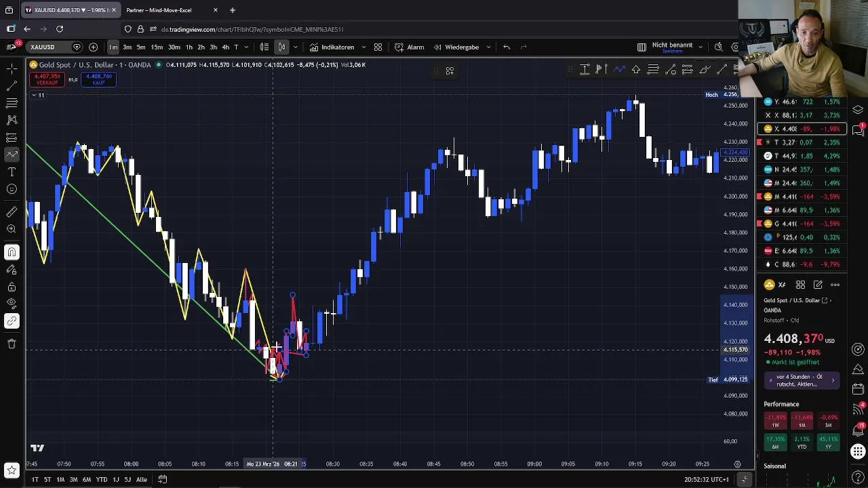Select the 6M date range
The width and height of the screenshot is (868, 488).
pyautogui.click(x=87, y=479)
